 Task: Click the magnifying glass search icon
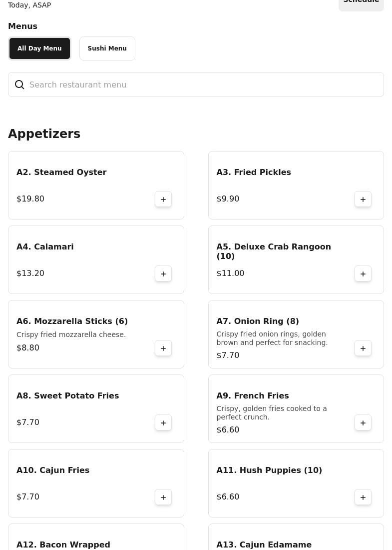point(19,84)
